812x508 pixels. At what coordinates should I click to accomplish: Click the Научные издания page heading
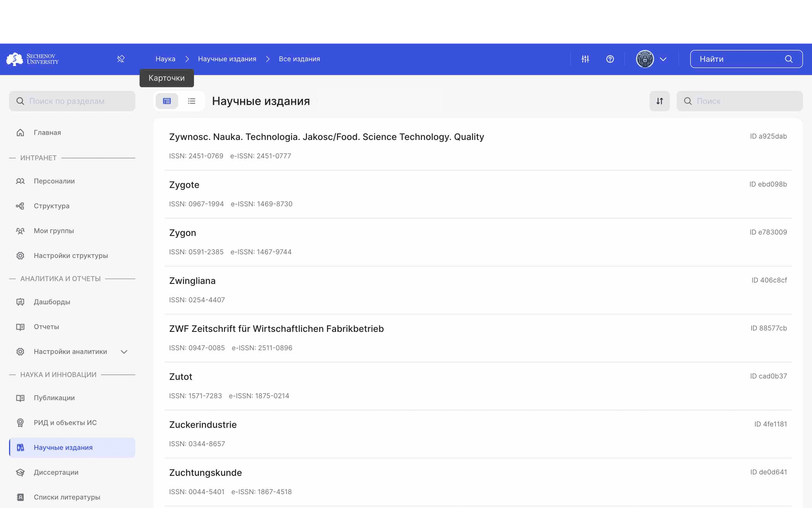click(x=261, y=101)
